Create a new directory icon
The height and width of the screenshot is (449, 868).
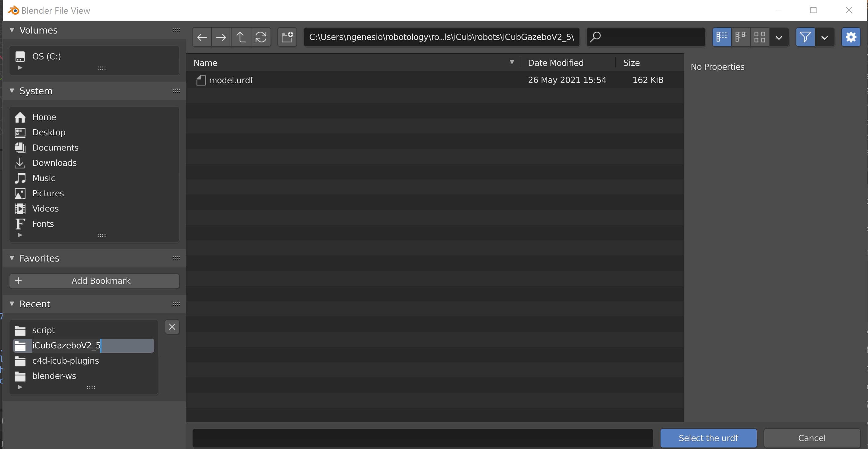[x=287, y=37]
